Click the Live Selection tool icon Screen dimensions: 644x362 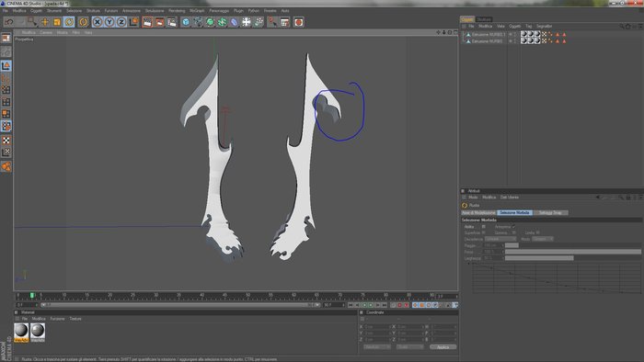31,22
